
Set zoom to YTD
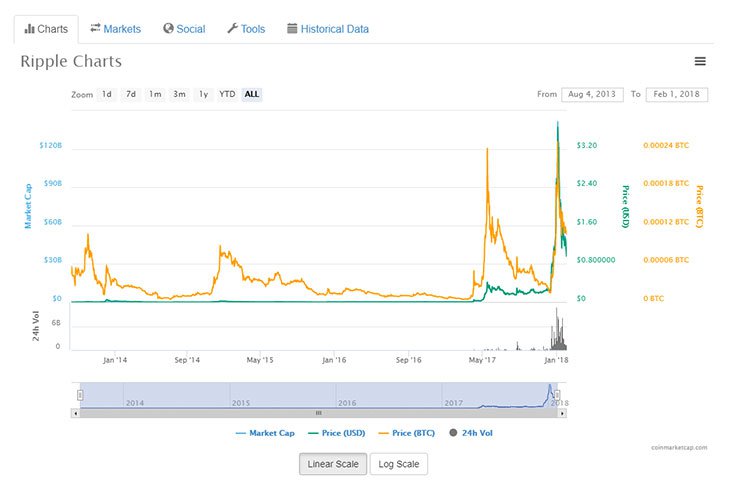(227, 94)
